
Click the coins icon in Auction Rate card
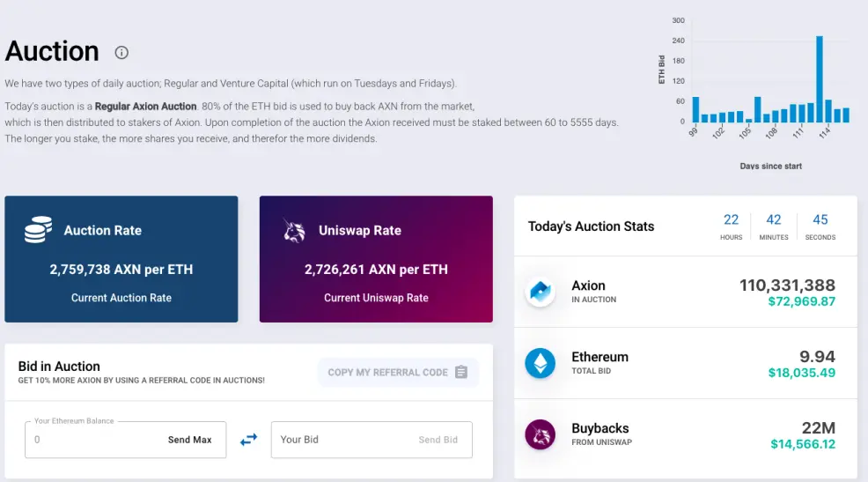[38, 229]
